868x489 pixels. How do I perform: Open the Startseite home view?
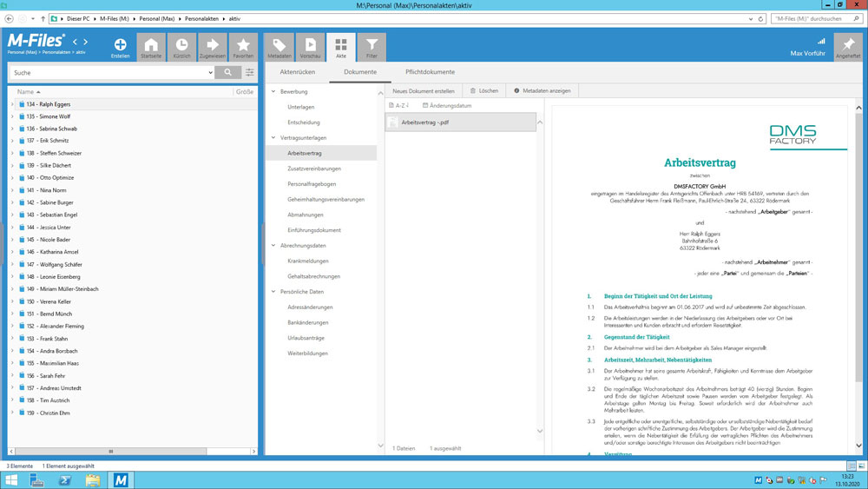151,47
